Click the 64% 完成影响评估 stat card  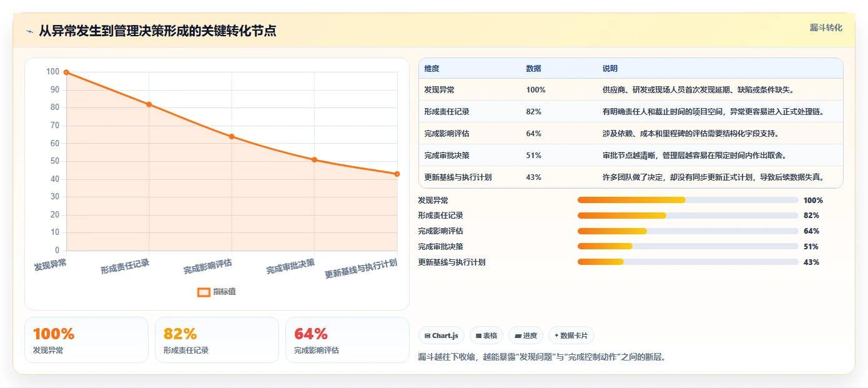coord(347,340)
